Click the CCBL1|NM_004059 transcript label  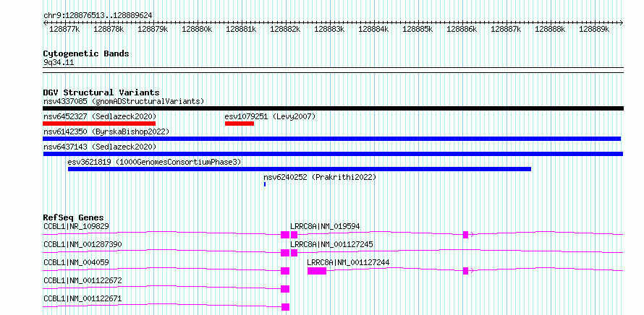pyautogui.click(x=77, y=262)
